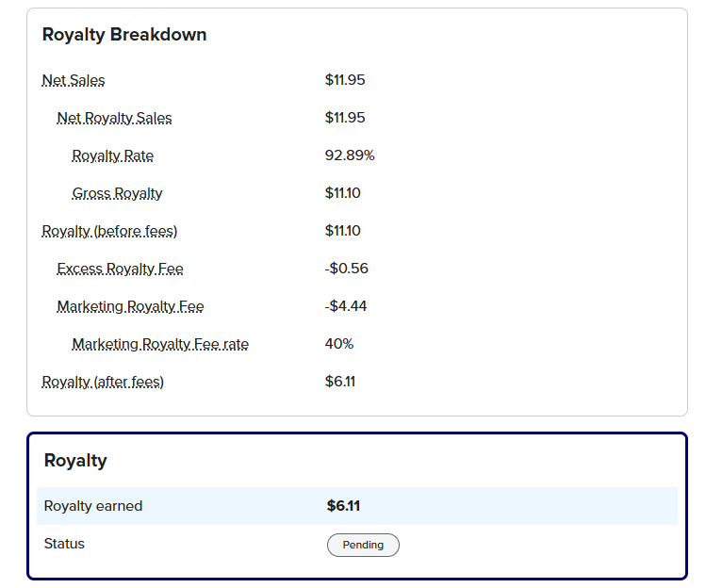Click the Marketing Royalty Fee label
This screenshot has height=588, width=706.
tap(130, 306)
